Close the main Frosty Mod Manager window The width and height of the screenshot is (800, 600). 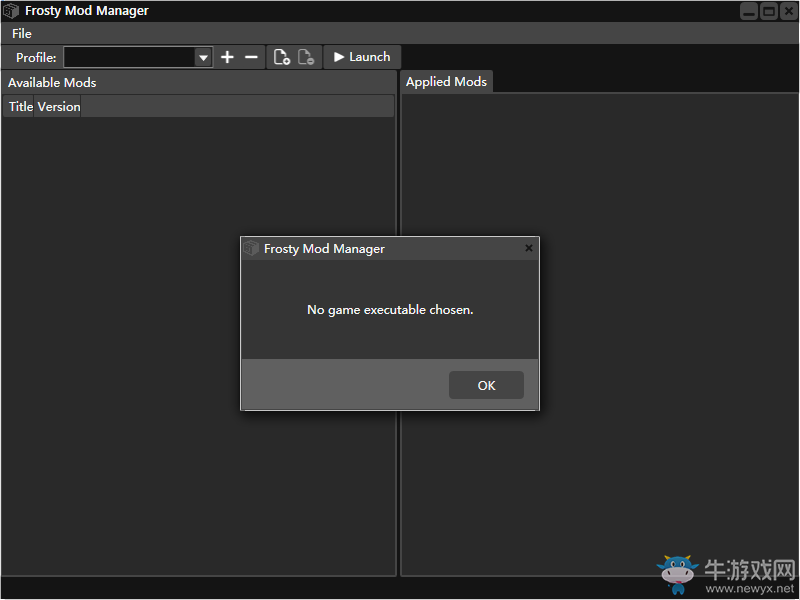789,11
